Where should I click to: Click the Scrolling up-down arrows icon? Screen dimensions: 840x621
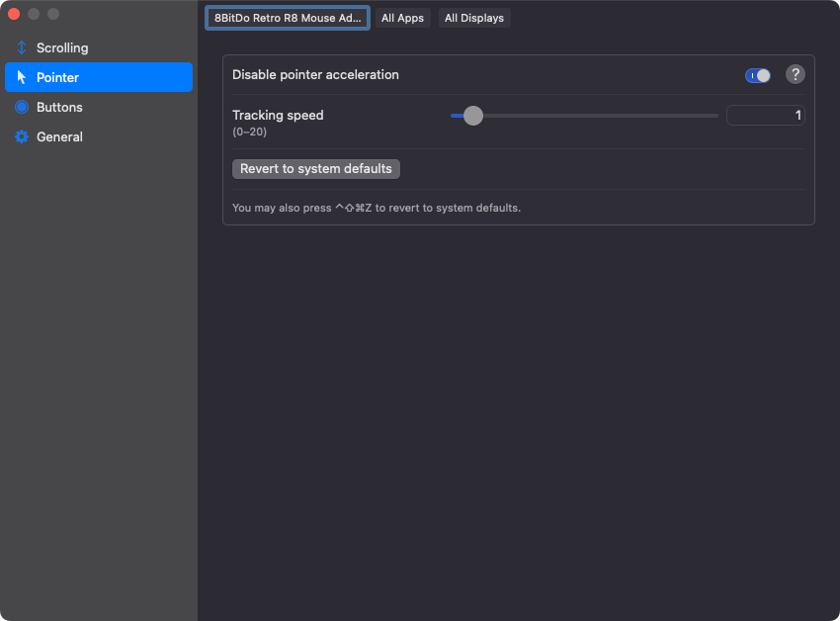22,47
